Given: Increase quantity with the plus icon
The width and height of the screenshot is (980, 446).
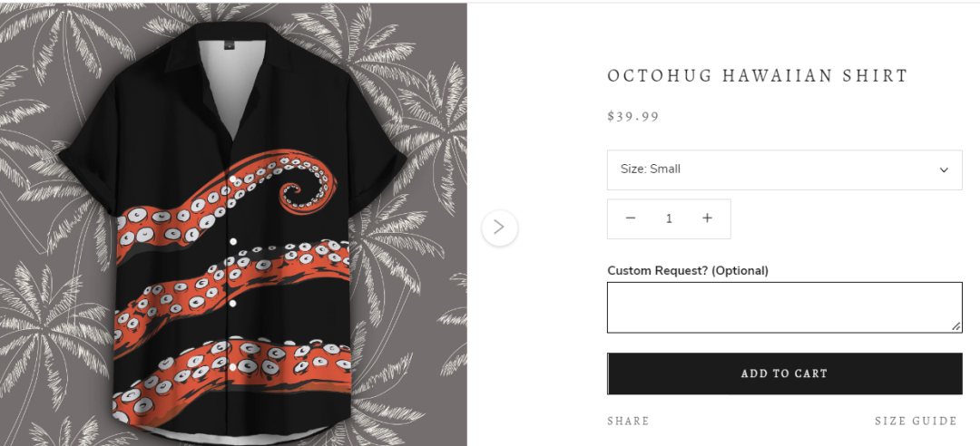Looking at the screenshot, I should coord(707,218).
